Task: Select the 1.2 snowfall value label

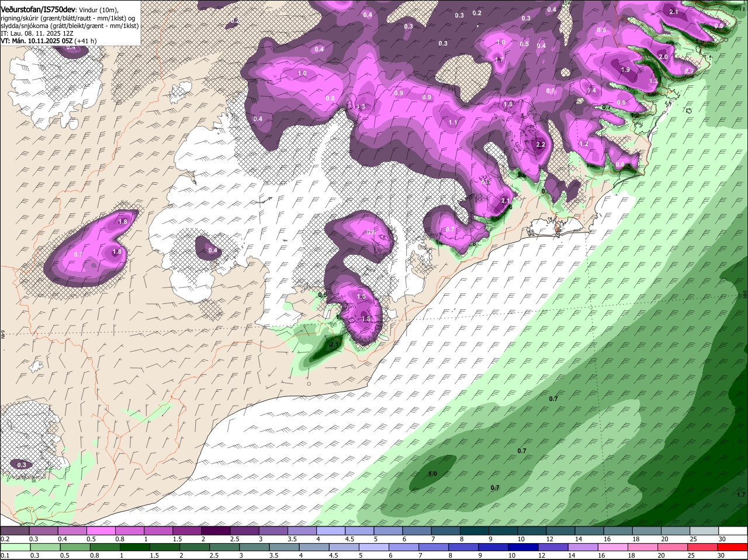Action: [x=584, y=144]
